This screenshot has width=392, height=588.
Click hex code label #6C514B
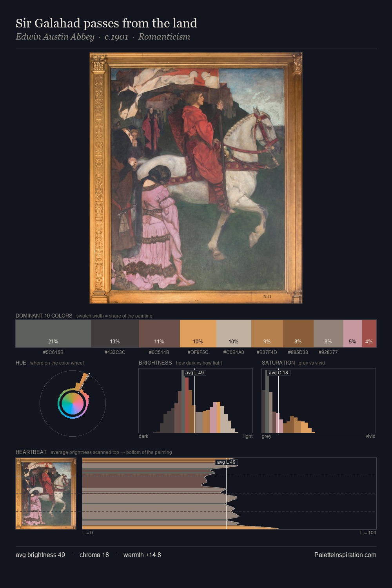159,352
